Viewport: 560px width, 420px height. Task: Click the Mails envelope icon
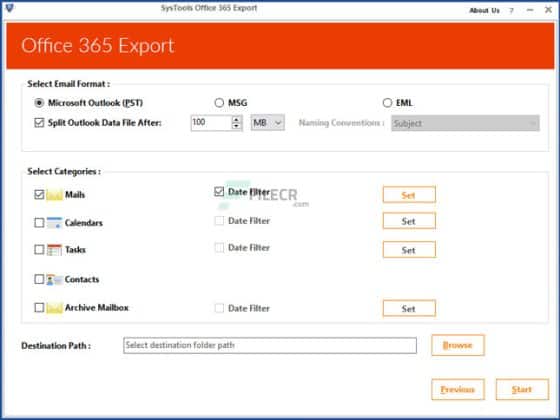54,195
